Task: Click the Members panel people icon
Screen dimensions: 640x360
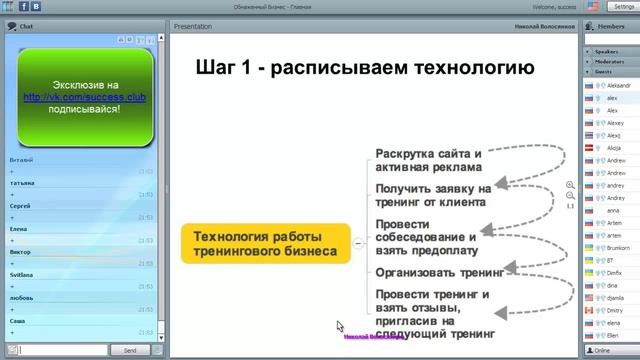Action: coord(589,27)
